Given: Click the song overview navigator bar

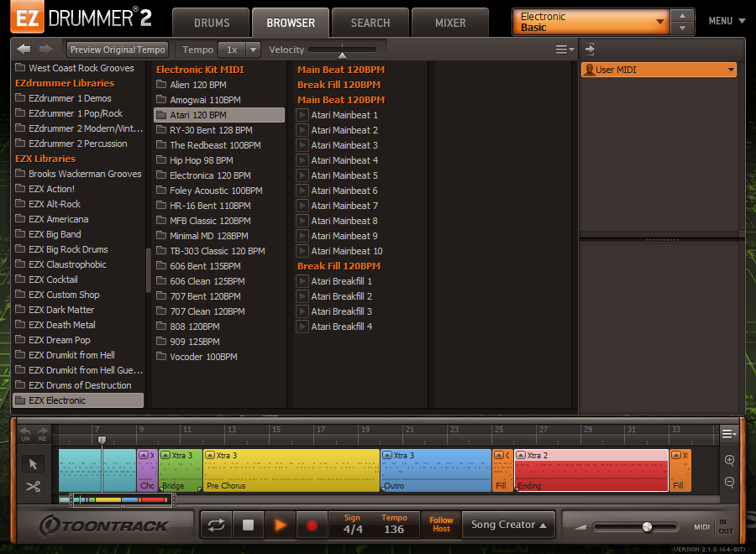Looking at the screenshot, I should 123,500.
